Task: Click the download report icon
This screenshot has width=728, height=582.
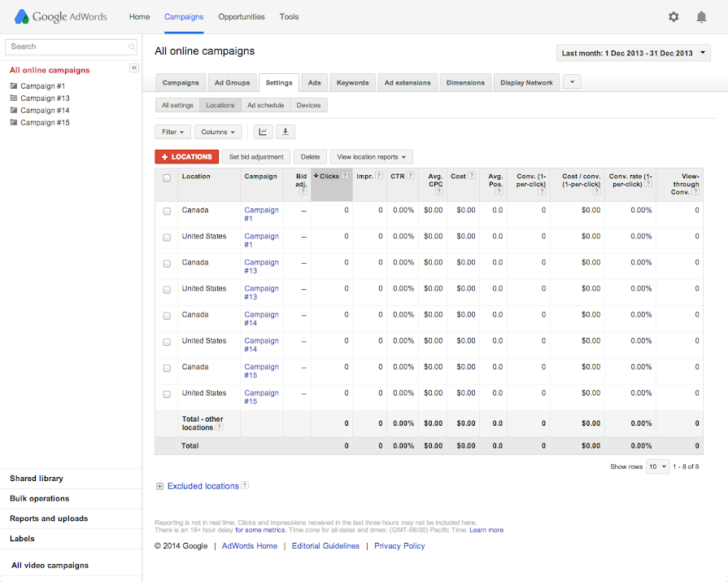Action: coord(286,132)
